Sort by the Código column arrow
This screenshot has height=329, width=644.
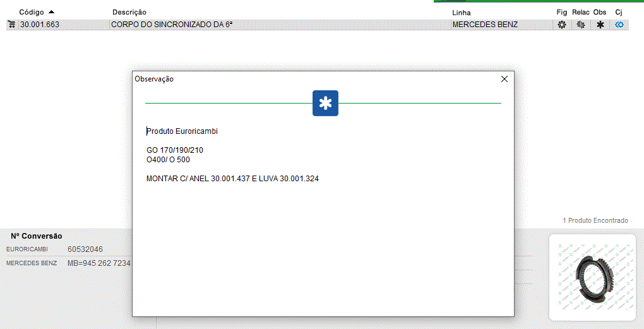pos(51,12)
